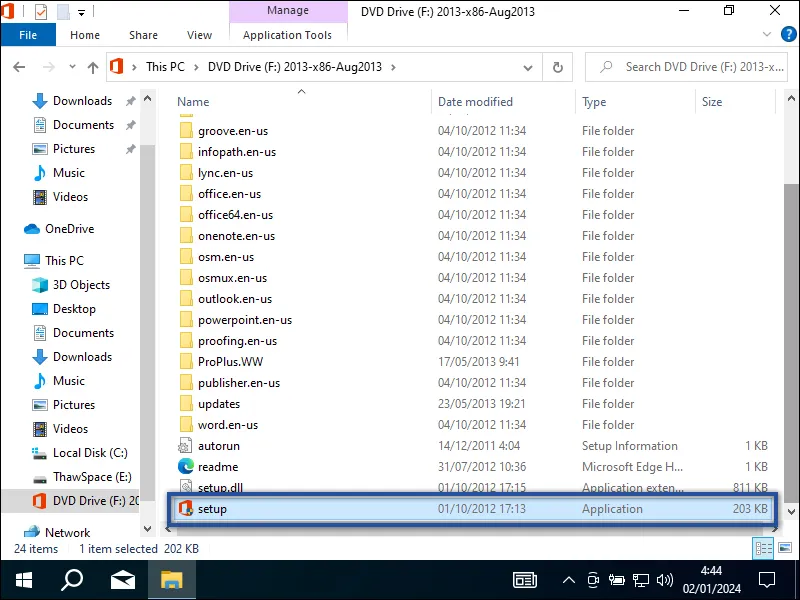Click This PC in the breadcrumb path
The image size is (800, 600).
click(x=166, y=67)
